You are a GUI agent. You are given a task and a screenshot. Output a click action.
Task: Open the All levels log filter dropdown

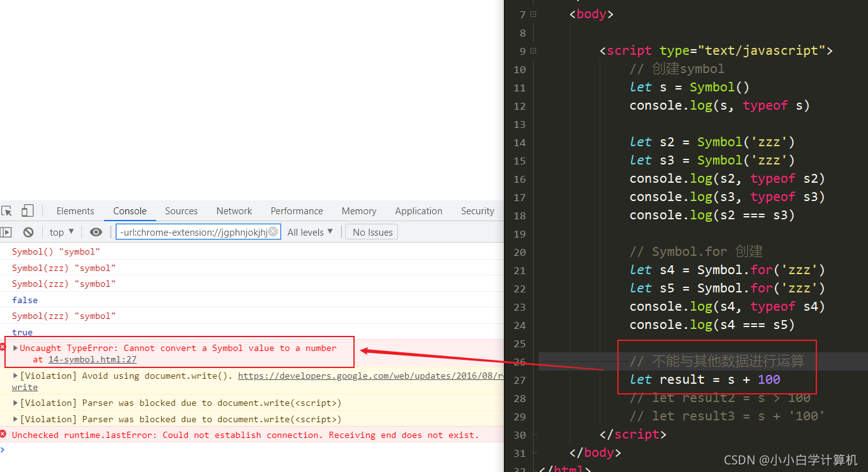tap(310, 233)
